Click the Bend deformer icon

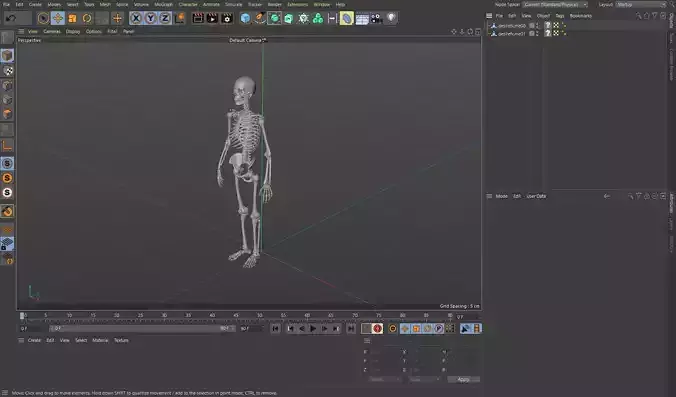pyautogui.click(x=347, y=18)
